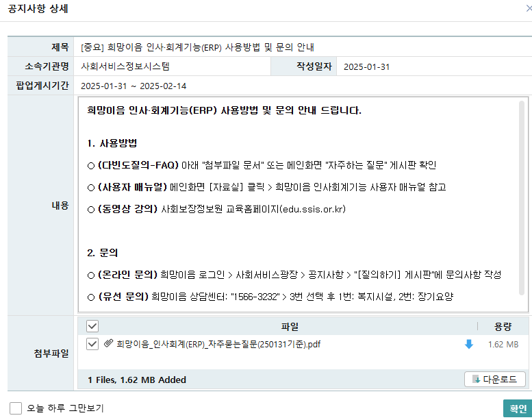Click the 1 Files, 1.62 MB Added status text
The height and width of the screenshot is (420, 532).
pos(137,380)
